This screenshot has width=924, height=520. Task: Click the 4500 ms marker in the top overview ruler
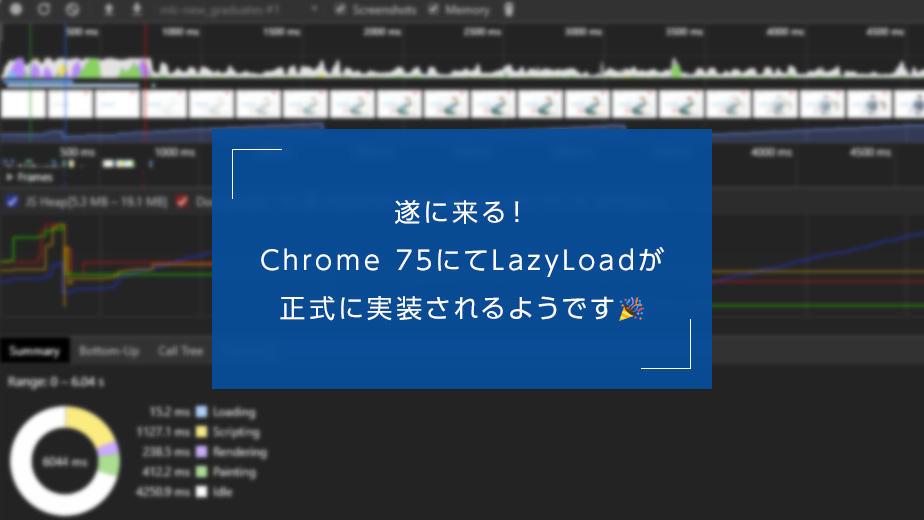click(x=885, y=31)
